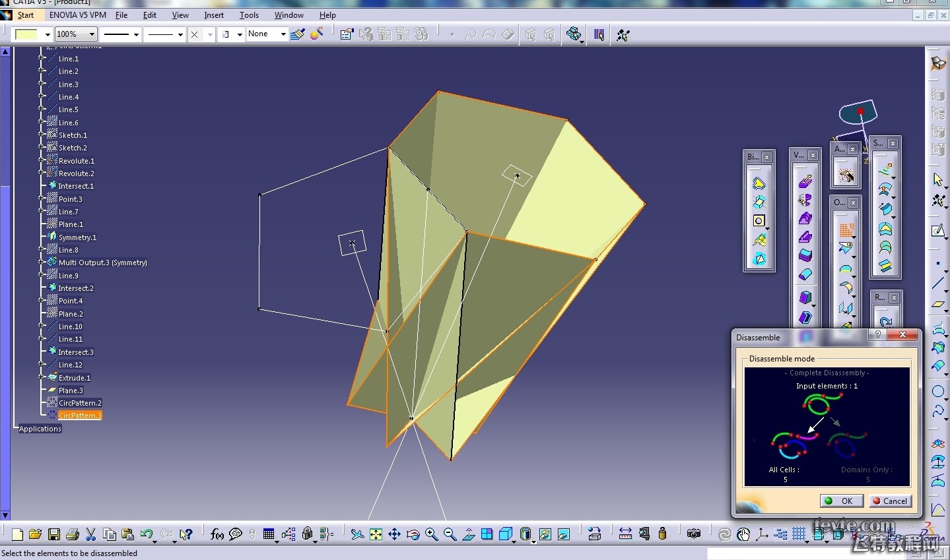The width and height of the screenshot is (950, 560).
Task: Select Intersect.3 in the tree
Action: coord(76,352)
